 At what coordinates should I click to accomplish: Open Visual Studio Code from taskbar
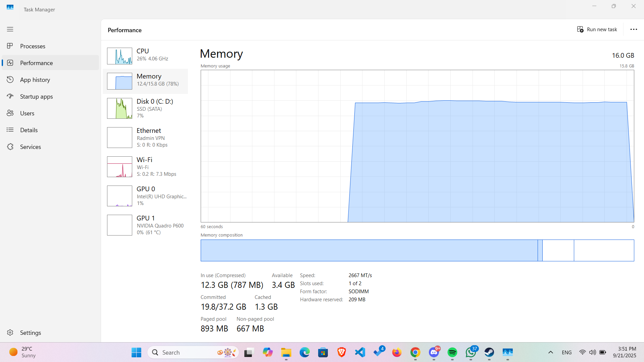click(x=360, y=352)
